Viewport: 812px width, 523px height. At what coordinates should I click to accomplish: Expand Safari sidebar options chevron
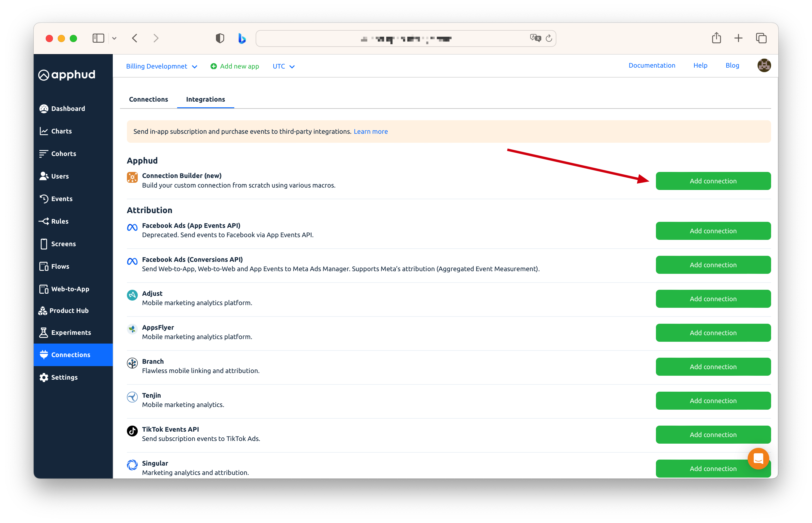[115, 38]
